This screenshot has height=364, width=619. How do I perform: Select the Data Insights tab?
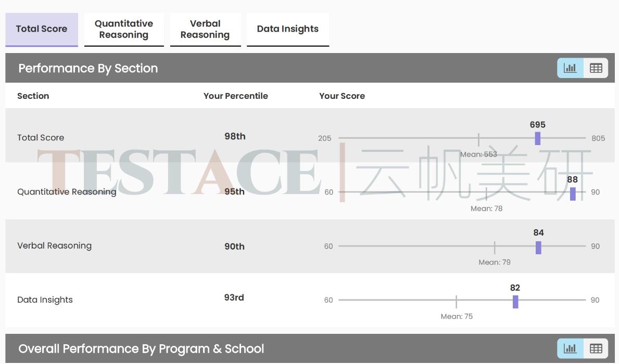[x=287, y=29]
